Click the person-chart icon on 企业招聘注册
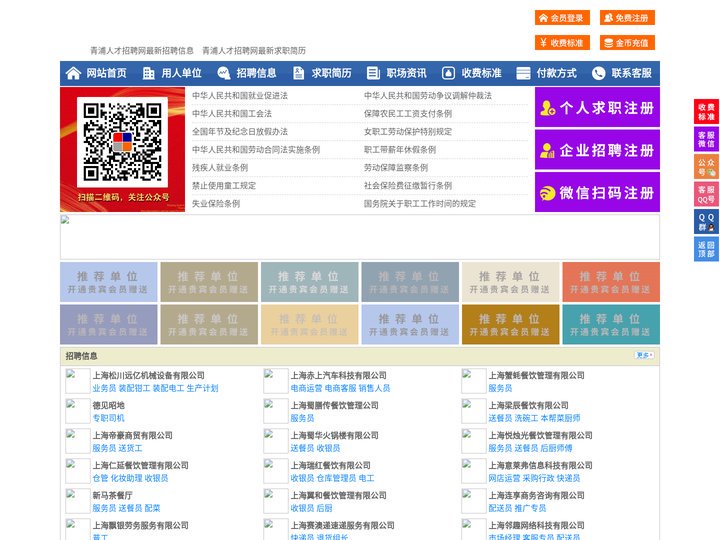The width and height of the screenshot is (720, 540). pyautogui.click(x=547, y=150)
